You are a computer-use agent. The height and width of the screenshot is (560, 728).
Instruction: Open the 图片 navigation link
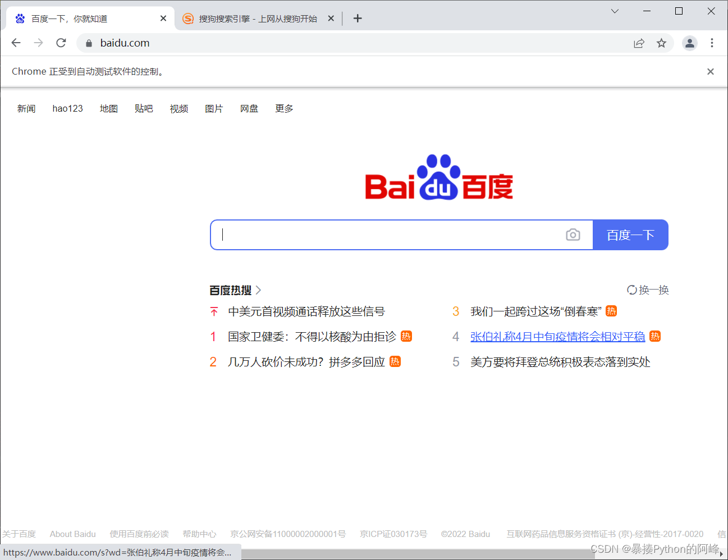click(x=214, y=108)
